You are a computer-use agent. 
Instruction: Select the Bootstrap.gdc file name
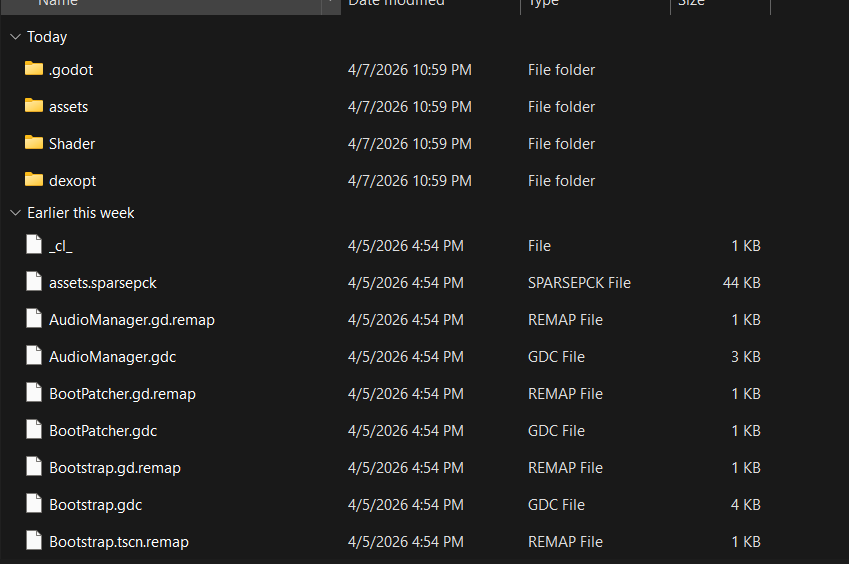click(96, 505)
